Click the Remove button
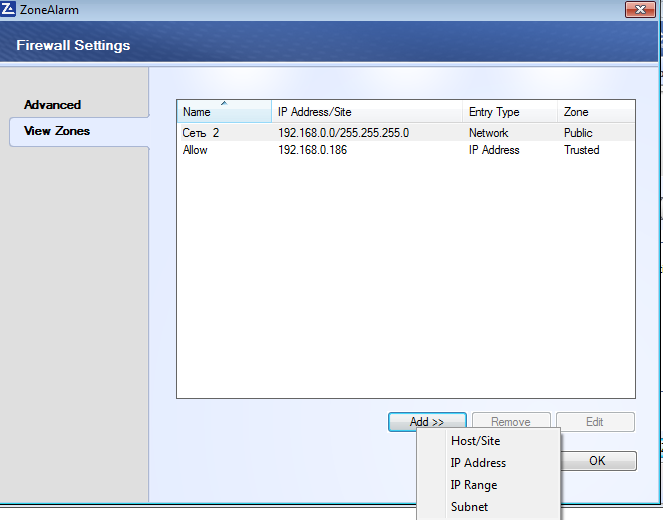Image resolution: width=663 pixels, height=520 pixels. [511, 421]
